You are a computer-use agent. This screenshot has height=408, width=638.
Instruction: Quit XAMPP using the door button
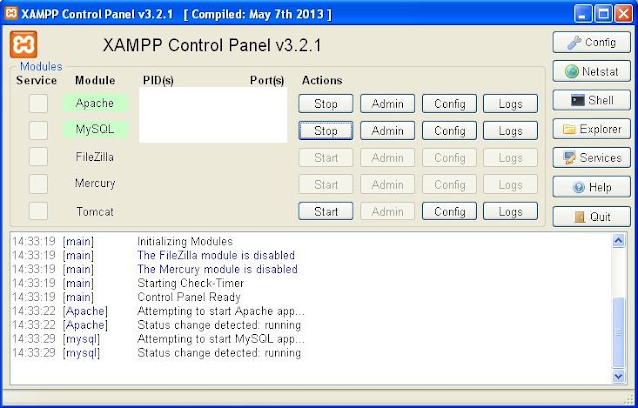(x=591, y=216)
